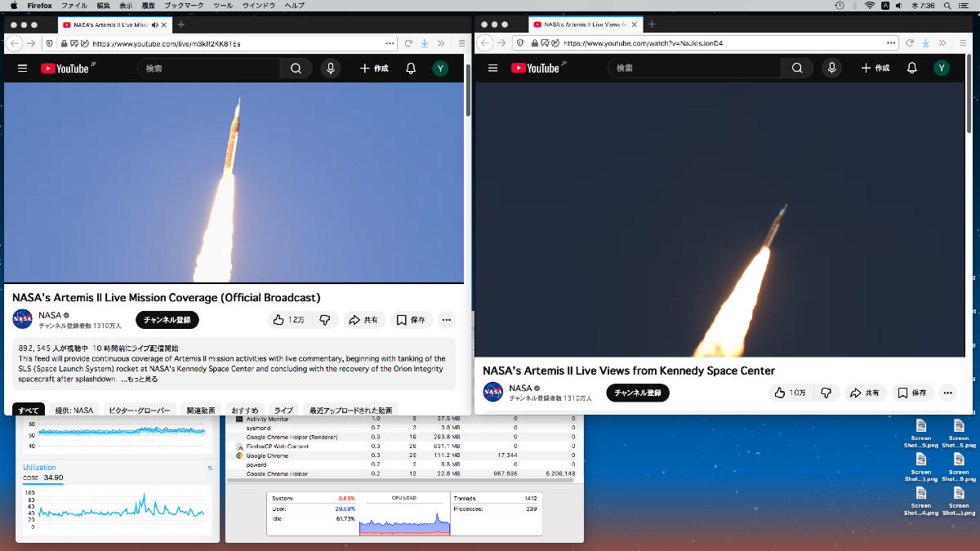Click Firefox downloads arrow in right window
The image size is (980, 551).
(926, 42)
